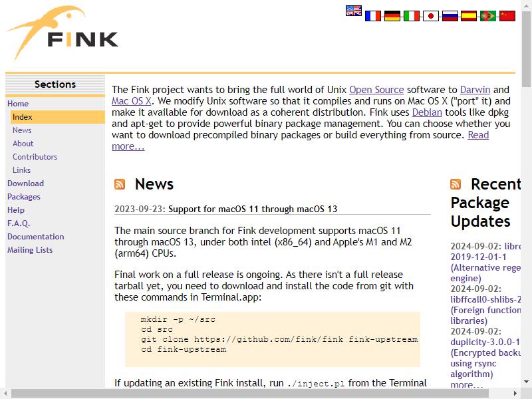Click the Sections sidebar heading
The width and height of the screenshot is (532, 399).
pyautogui.click(x=55, y=84)
